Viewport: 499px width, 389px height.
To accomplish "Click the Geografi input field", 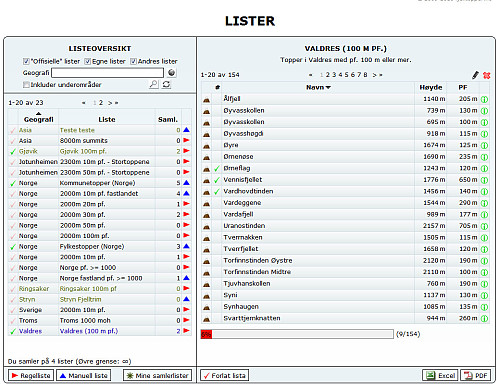I will click(x=107, y=73).
